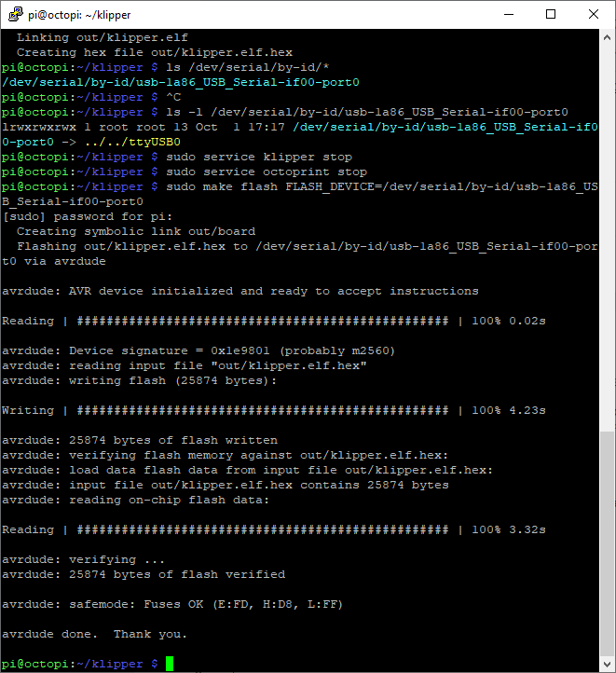Click the Writing progress bar at 100%
Screen dimensions: 616x673
pyautogui.click(x=274, y=410)
